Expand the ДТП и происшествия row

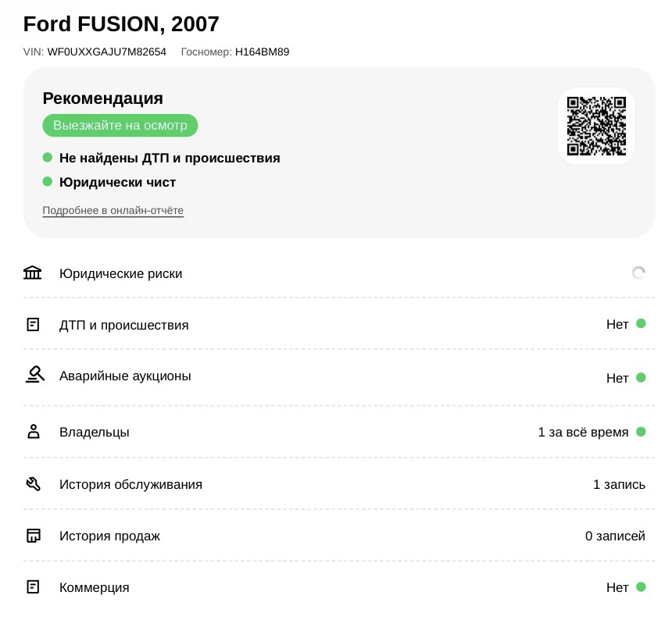[339, 325]
